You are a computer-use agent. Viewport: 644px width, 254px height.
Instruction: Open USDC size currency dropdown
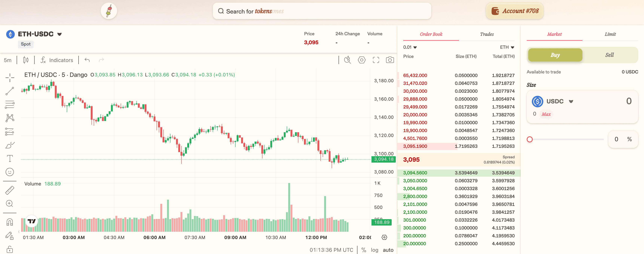click(571, 101)
